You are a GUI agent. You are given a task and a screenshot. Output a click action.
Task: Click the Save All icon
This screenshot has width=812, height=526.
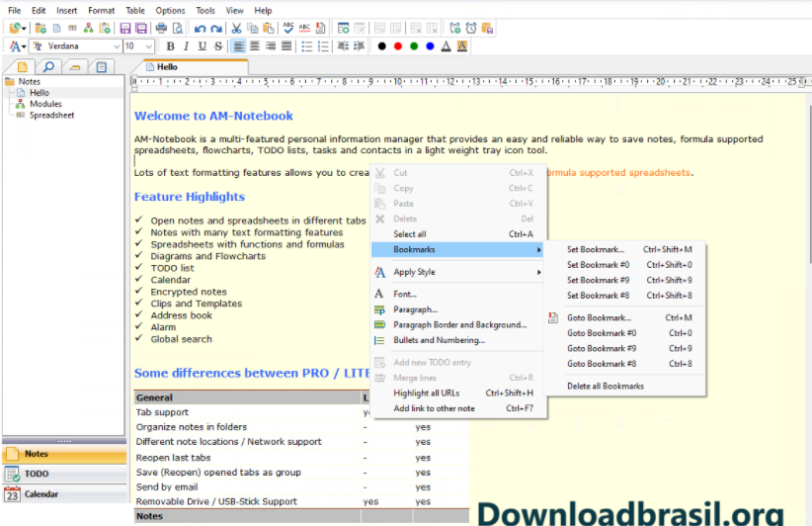[141, 29]
